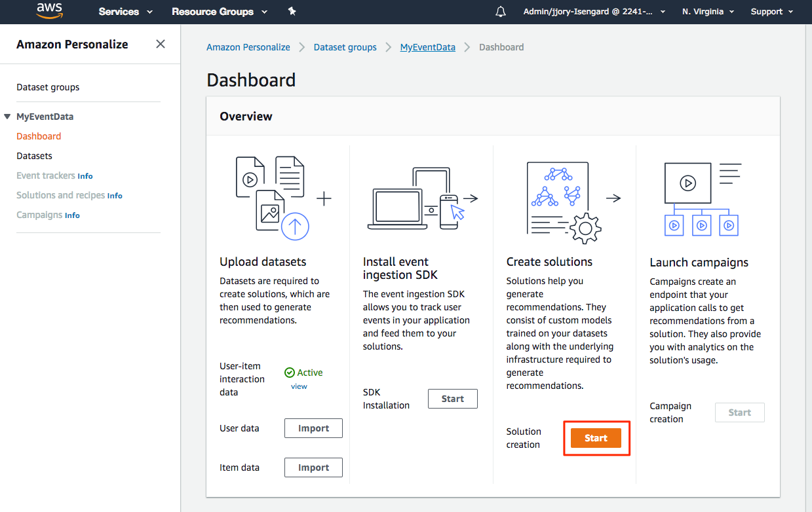The image size is (812, 512).
Task: Open Dataset groups from the breadcrumb
Action: 345,47
